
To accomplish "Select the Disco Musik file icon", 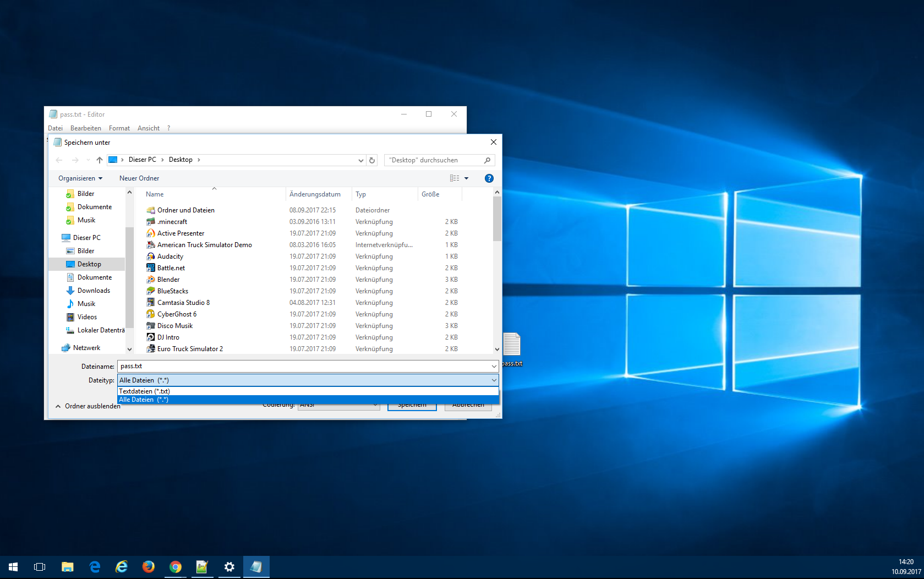I will [x=150, y=326].
